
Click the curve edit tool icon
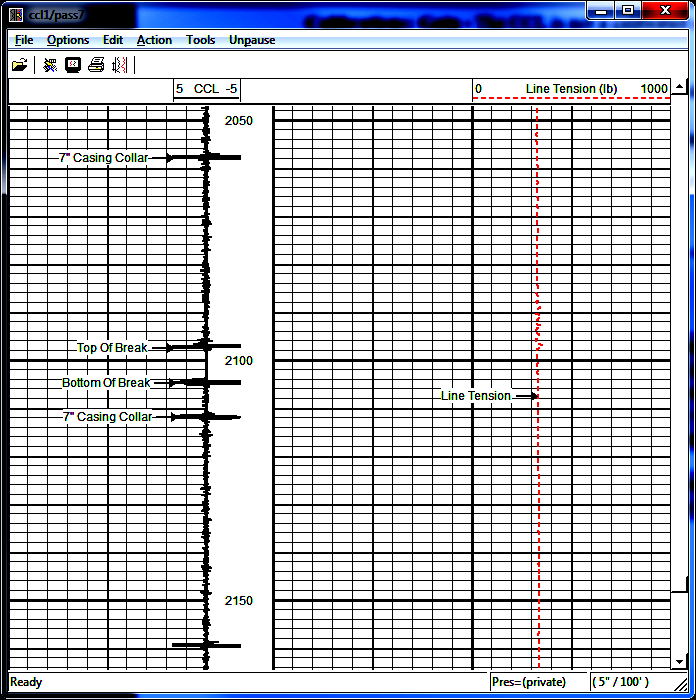(49, 65)
